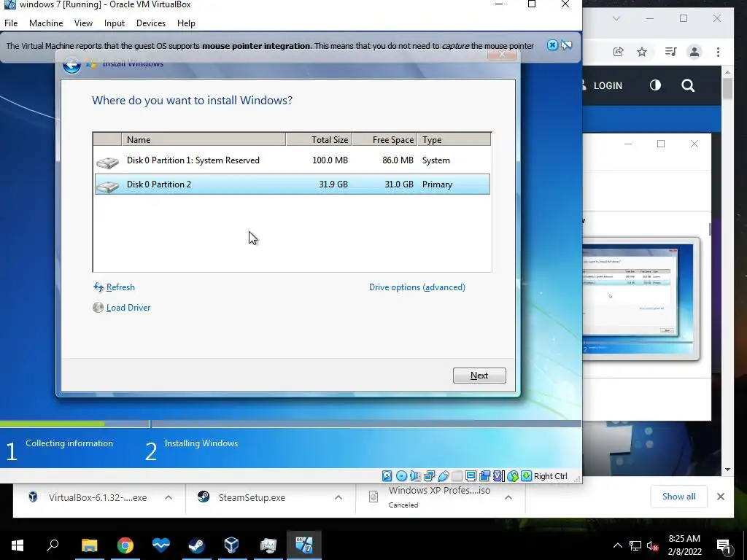
Task: Toggle the website's dark/light contrast icon
Action: click(656, 85)
